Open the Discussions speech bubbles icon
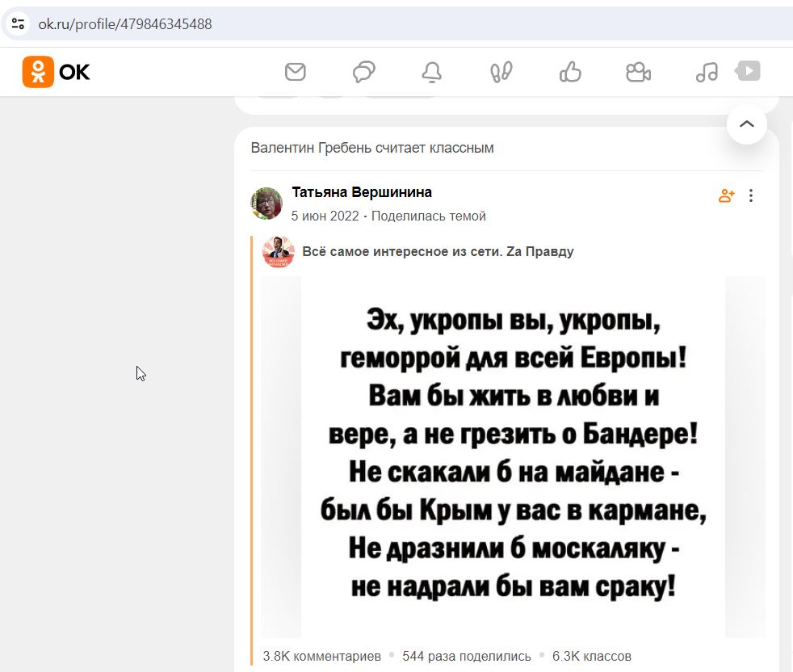 click(x=363, y=72)
